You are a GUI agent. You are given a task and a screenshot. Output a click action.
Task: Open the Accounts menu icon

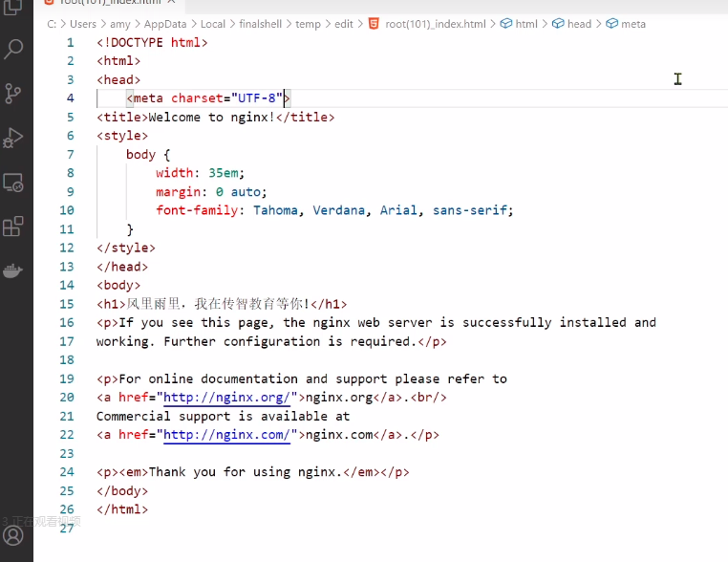tap(13, 535)
